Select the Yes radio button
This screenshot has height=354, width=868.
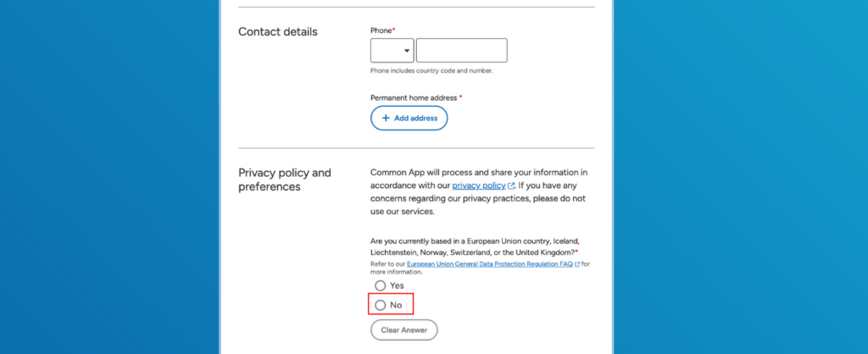pos(381,285)
